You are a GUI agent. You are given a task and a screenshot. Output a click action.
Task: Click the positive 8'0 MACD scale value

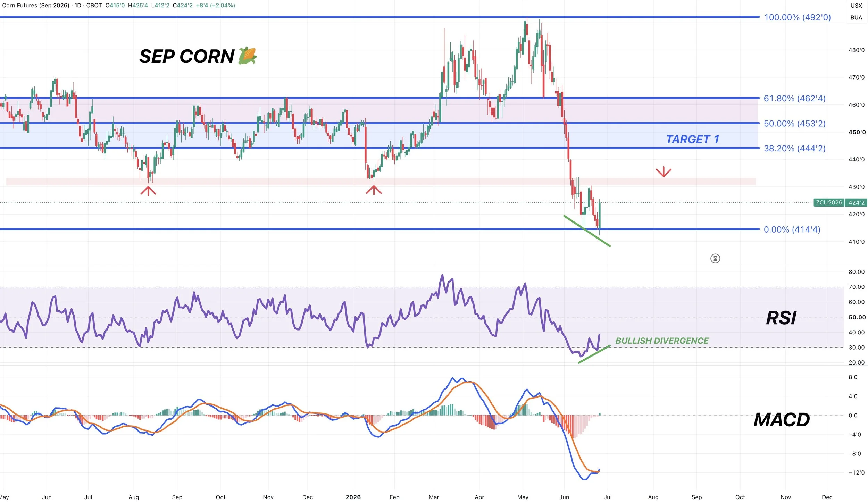click(x=853, y=377)
